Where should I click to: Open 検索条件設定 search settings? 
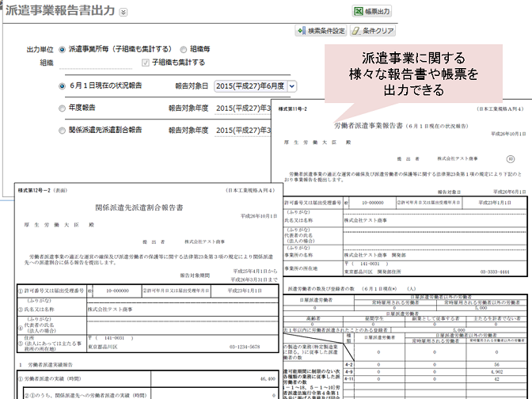tap(321, 31)
